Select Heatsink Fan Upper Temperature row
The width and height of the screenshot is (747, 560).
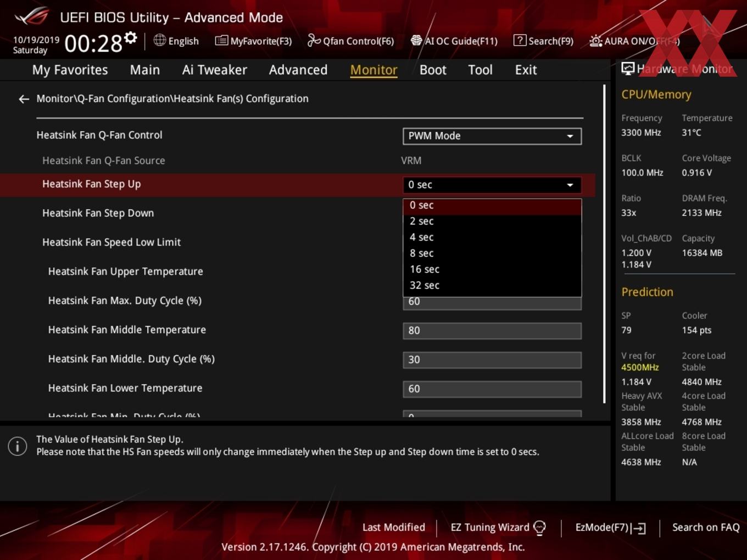pos(125,271)
